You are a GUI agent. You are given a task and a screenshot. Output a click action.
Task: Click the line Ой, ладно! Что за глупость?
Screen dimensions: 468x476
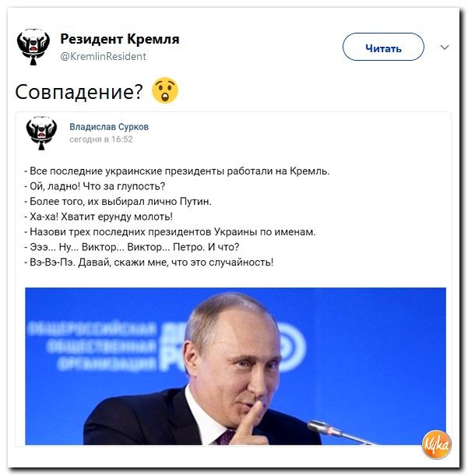pyautogui.click(x=95, y=186)
